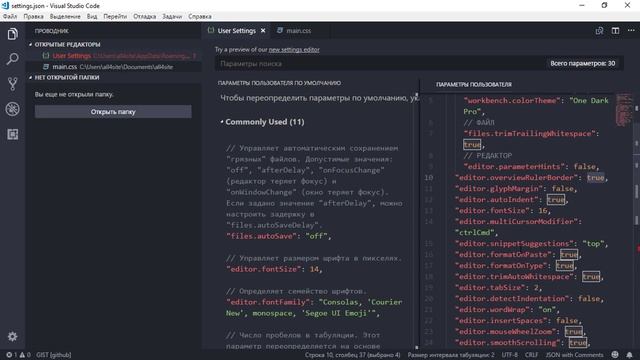Open the Extensions view
Screen dimensions: 640x360
click(13, 134)
